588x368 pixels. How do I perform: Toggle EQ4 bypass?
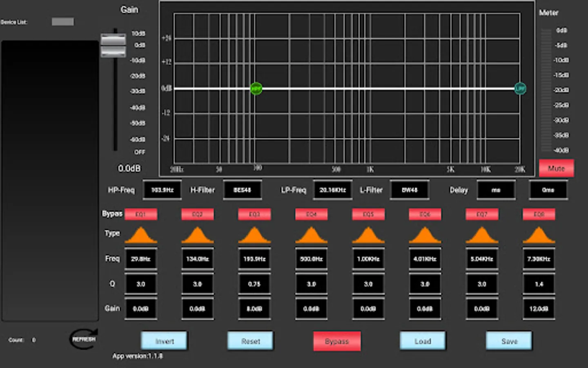coord(311,214)
